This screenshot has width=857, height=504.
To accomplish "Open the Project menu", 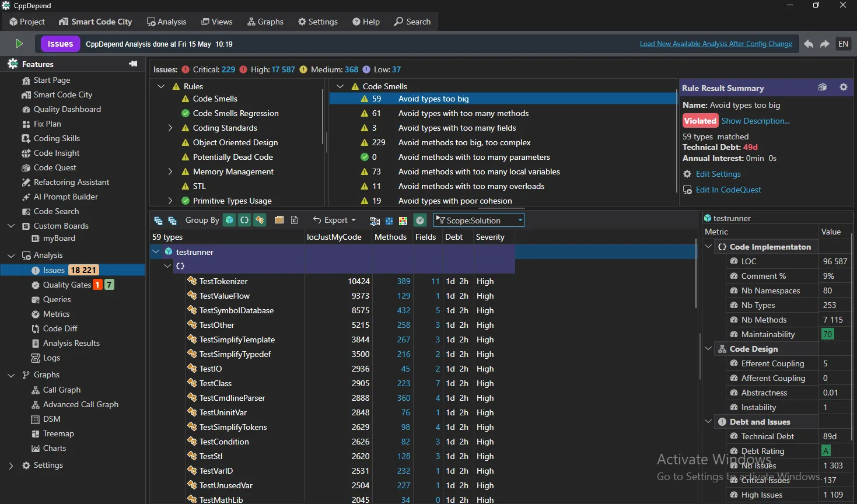I will coord(27,22).
